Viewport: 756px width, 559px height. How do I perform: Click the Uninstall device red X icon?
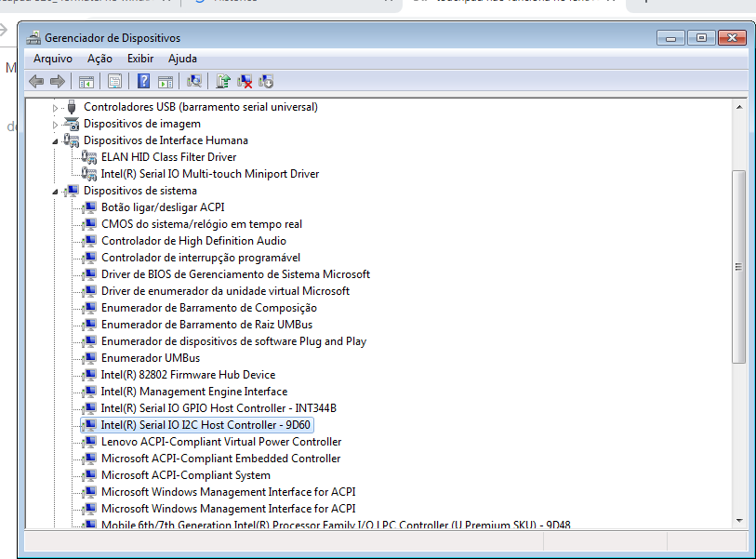pos(245,81)
